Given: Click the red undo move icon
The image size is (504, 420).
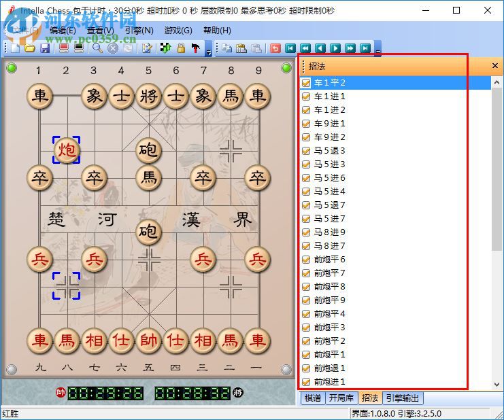Looking at the screenshot, I should coord(275,48).
